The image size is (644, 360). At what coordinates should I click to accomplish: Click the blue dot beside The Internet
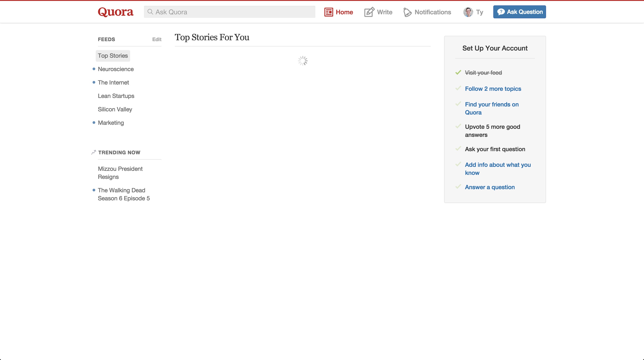94,83
